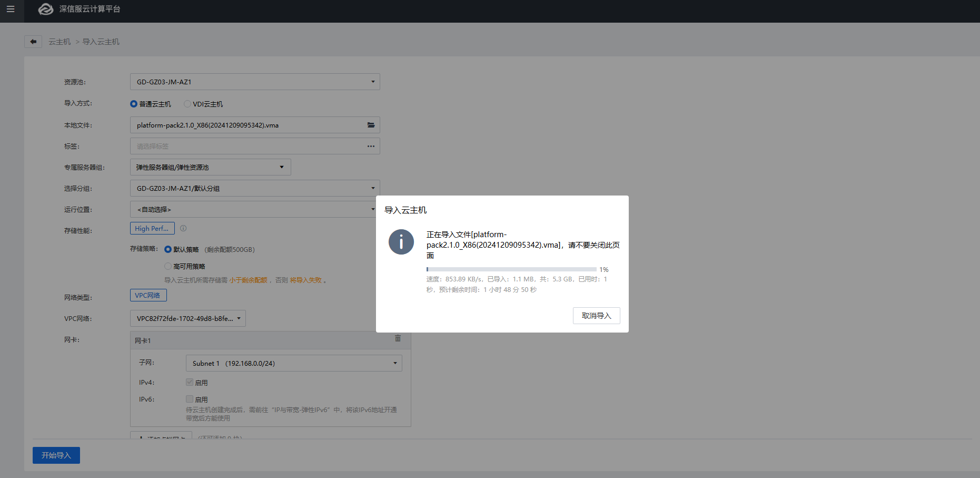Click the 开始导入 button
The width and height of the screenshot is (980, 478).
click(56, 455)
